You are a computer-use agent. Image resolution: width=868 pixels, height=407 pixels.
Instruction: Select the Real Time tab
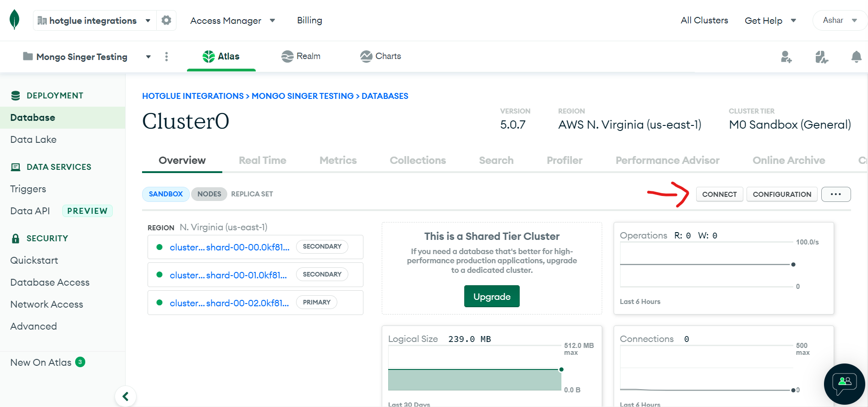coord(263,160)
